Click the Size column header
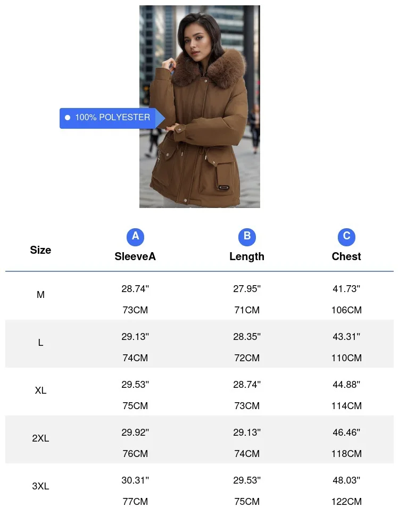This screenshot has width=399, height=532. (x=40, y=250)
